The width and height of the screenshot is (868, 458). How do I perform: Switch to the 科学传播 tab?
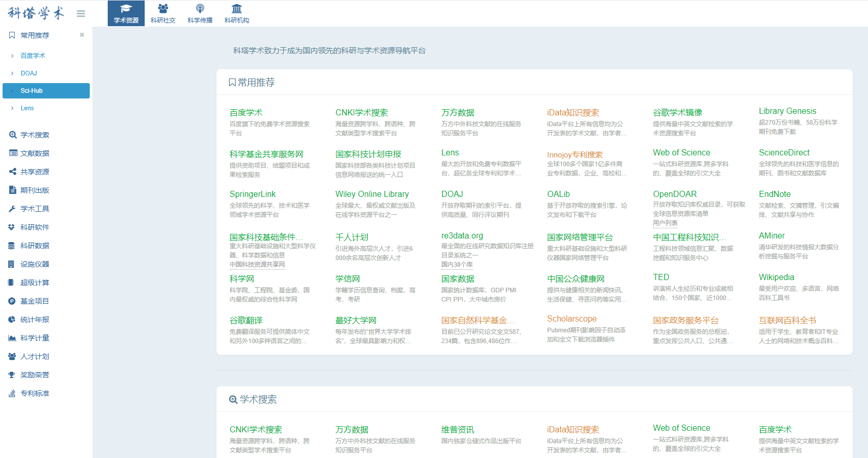pyautogui.click(x=200, y=13)
